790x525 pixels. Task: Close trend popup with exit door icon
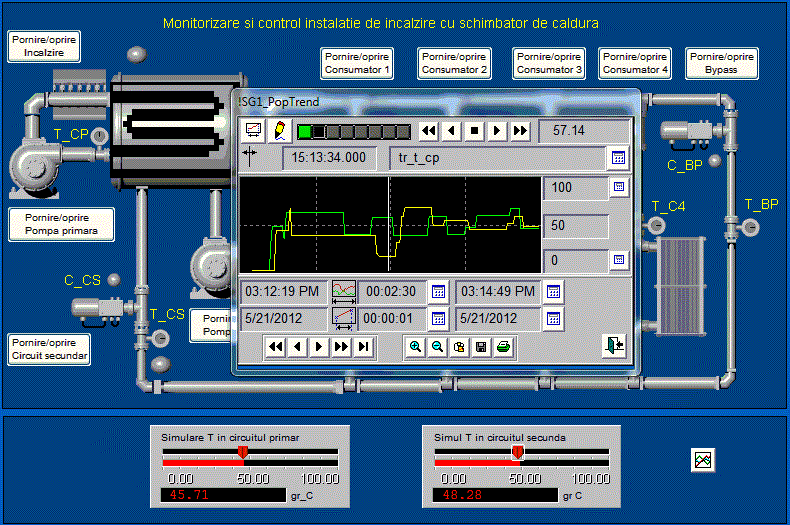[x=613, y=345]
